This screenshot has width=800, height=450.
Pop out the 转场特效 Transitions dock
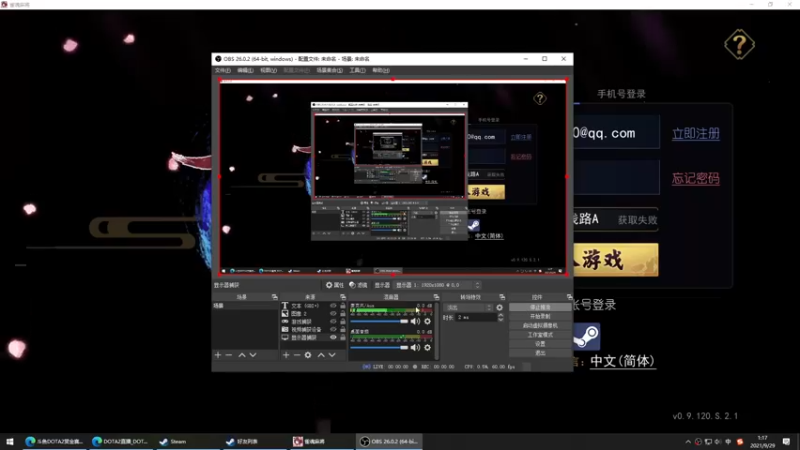502,297
